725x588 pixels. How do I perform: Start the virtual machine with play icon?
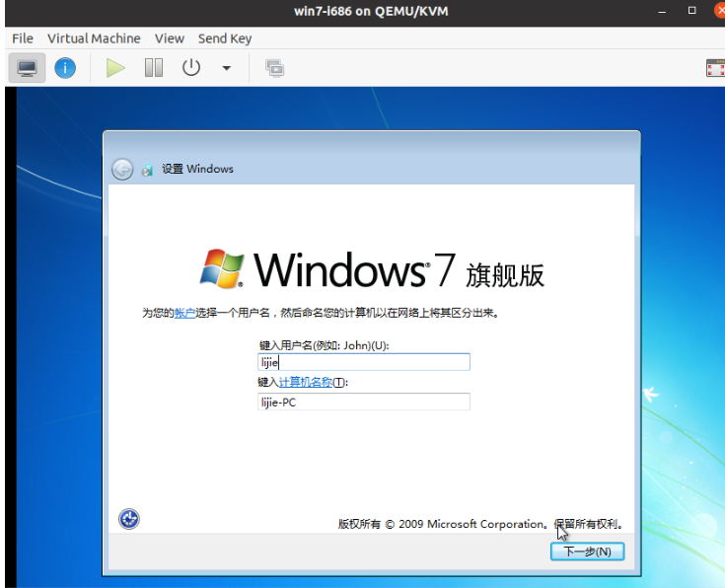point(115,68)
